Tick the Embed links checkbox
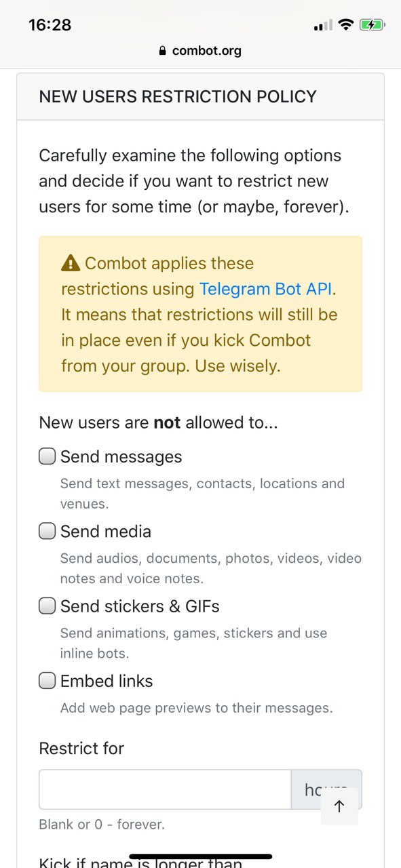 (47, 680)
